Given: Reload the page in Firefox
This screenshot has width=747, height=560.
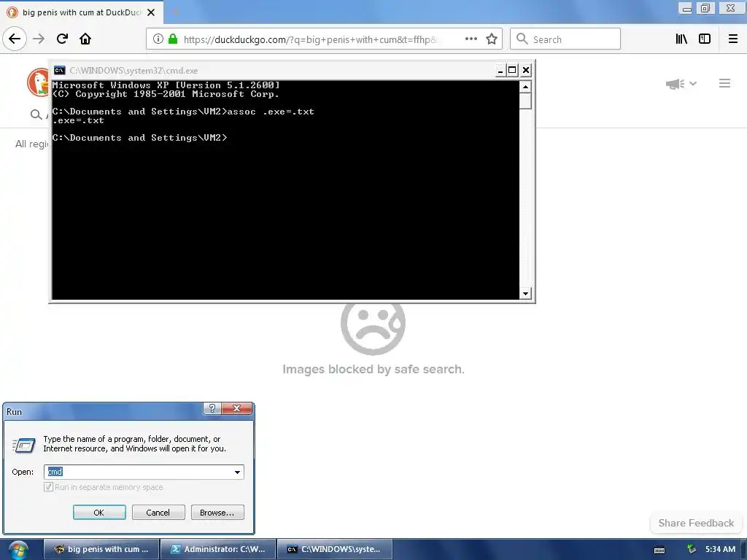Looking at the screenshot, I should click(62, 39).
